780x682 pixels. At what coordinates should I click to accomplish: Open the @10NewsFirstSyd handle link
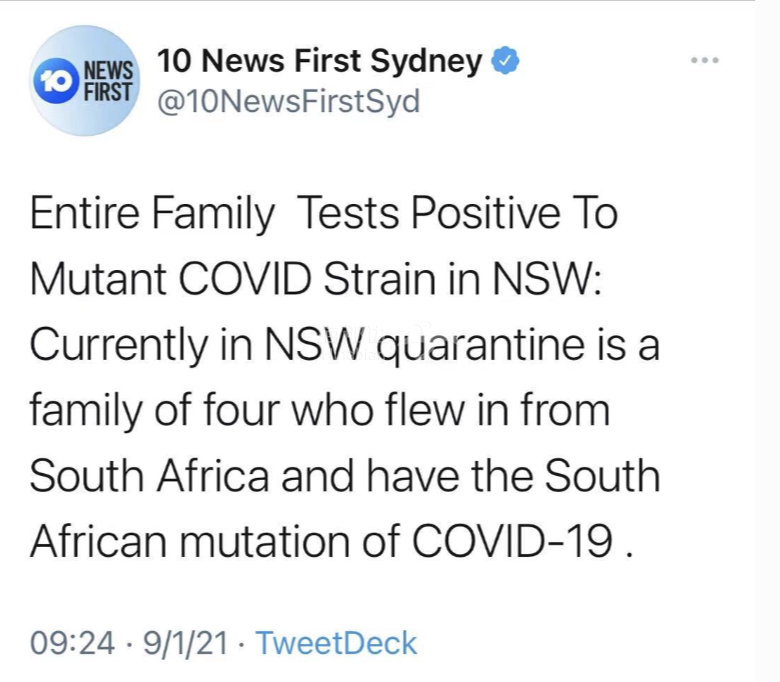[x=289, y=101]
